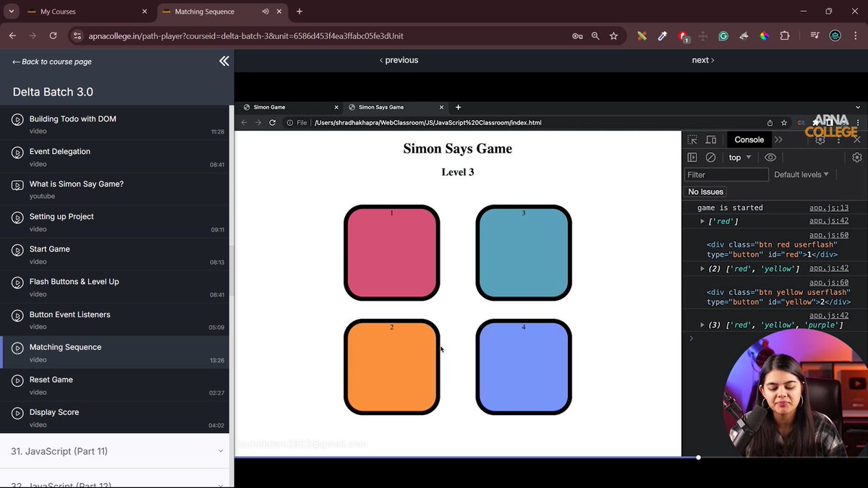868x488 pixels.
Task: Play icon beside Event Delegation lesson
Action: 17,153
